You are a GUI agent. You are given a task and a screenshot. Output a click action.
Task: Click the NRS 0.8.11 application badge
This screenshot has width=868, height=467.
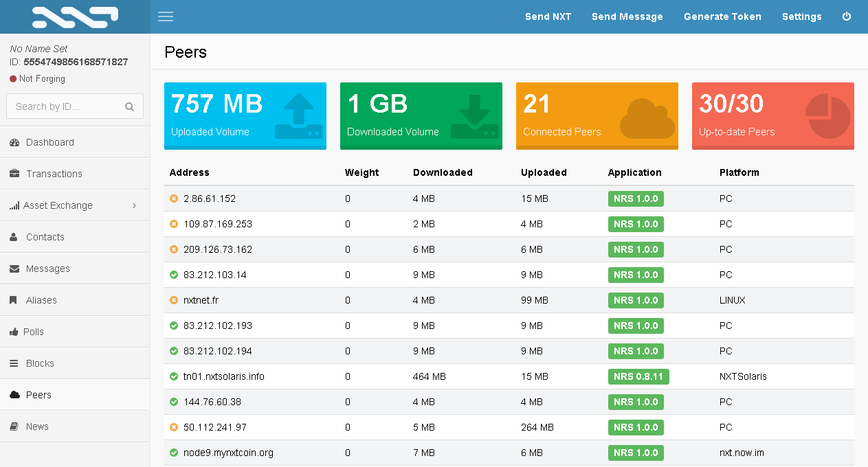pyautogui.click(x=638, y=376)
